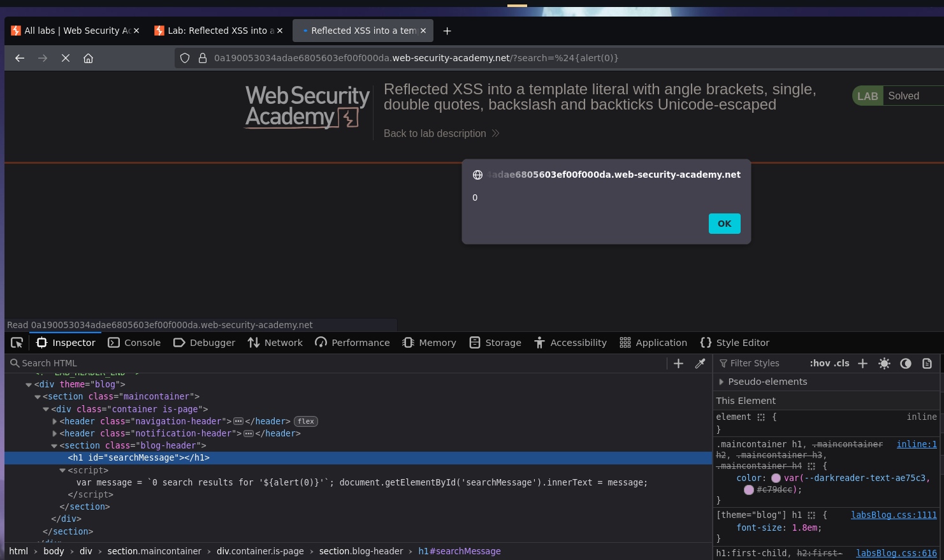Open the labsBlog.css:616 source link
Screen dimensions: 944x560
[896, 553]
